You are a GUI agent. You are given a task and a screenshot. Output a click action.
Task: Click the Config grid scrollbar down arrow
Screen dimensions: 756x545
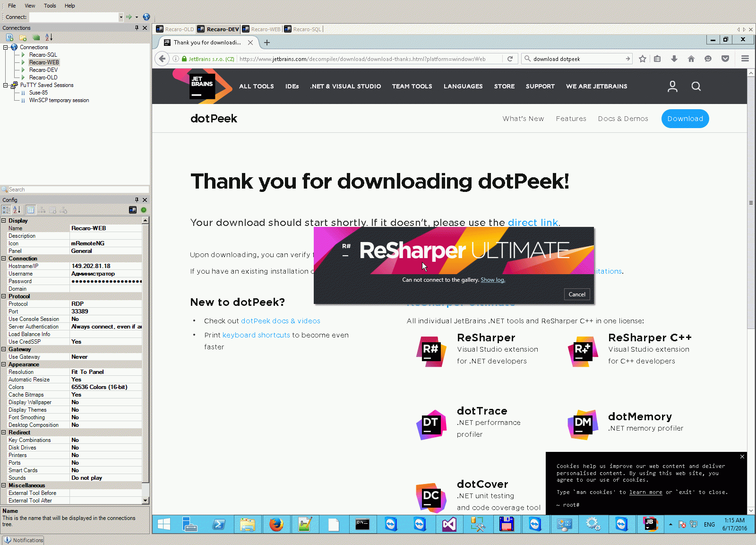coord(145,500)
